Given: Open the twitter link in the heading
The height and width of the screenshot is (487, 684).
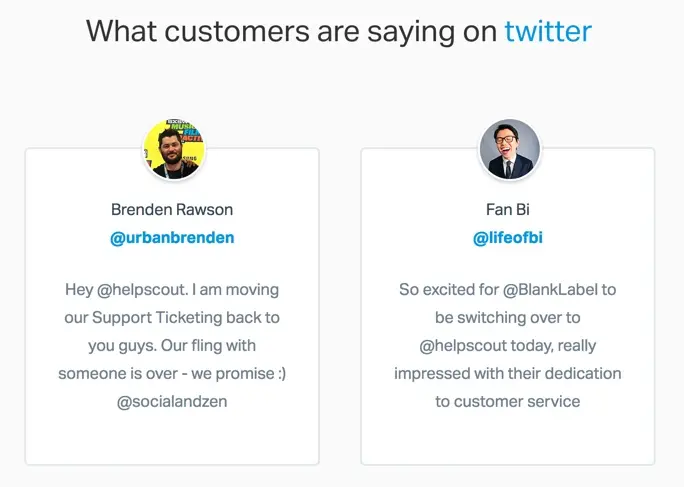Looking at the screenshot, I should (x=547, y=31).
